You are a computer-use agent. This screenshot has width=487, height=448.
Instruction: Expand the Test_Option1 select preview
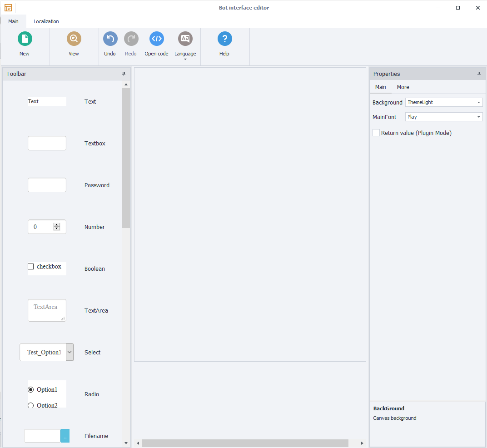[x=70, y=352]
